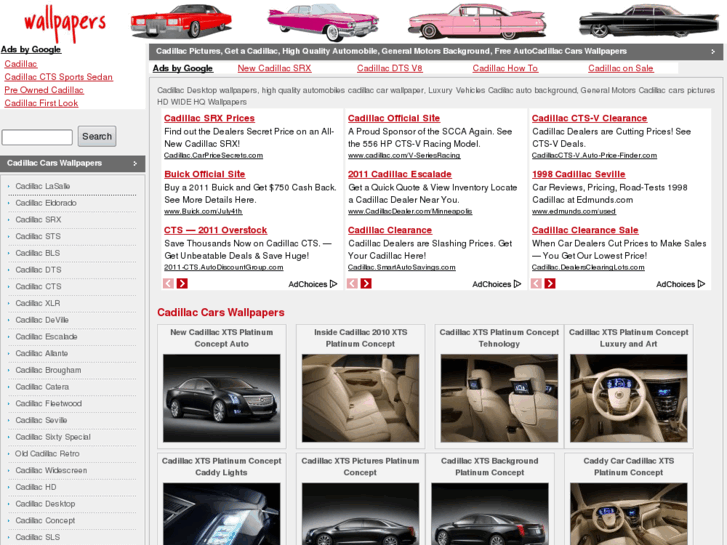Select Cadillac Catera in sidebar menu
The height and width of the screenshot is (545, 727).
point(42,387)
